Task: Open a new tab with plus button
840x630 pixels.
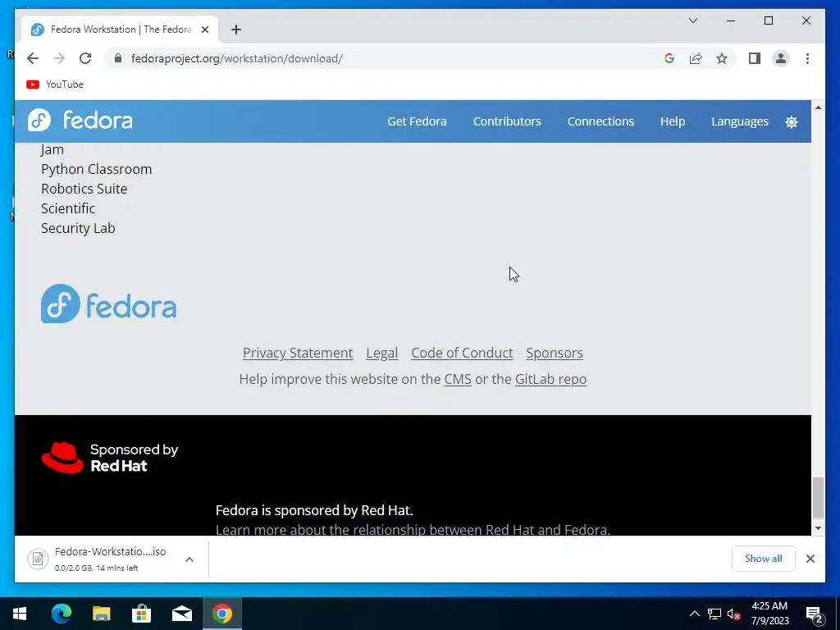Action: (x=236, y=30)
